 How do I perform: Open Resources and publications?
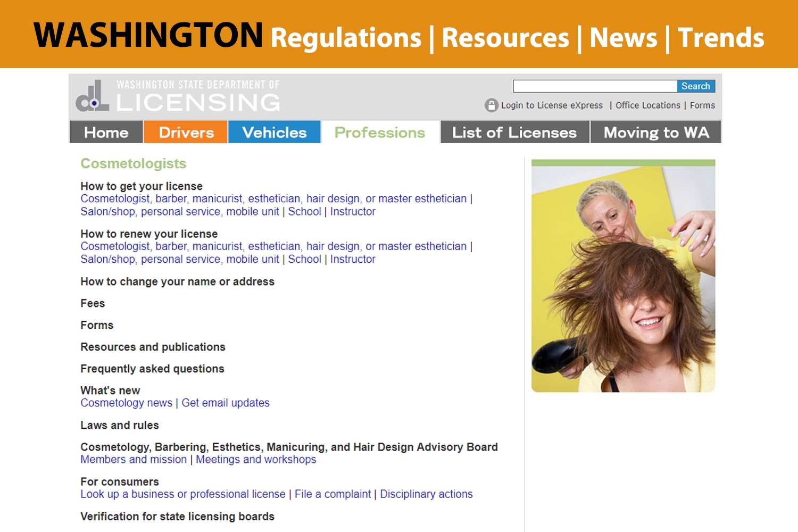point(153,347)
